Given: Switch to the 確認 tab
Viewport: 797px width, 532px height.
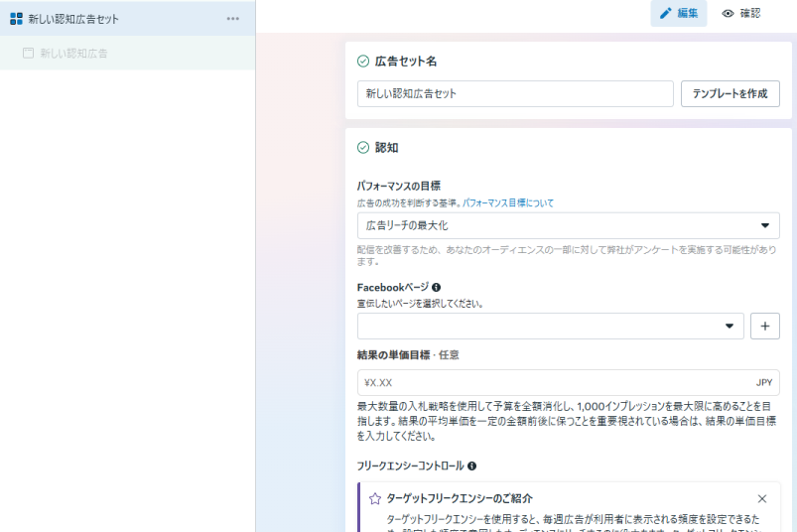Looking at the screenshot, I should pyautogui.click(x=741, y=14).
